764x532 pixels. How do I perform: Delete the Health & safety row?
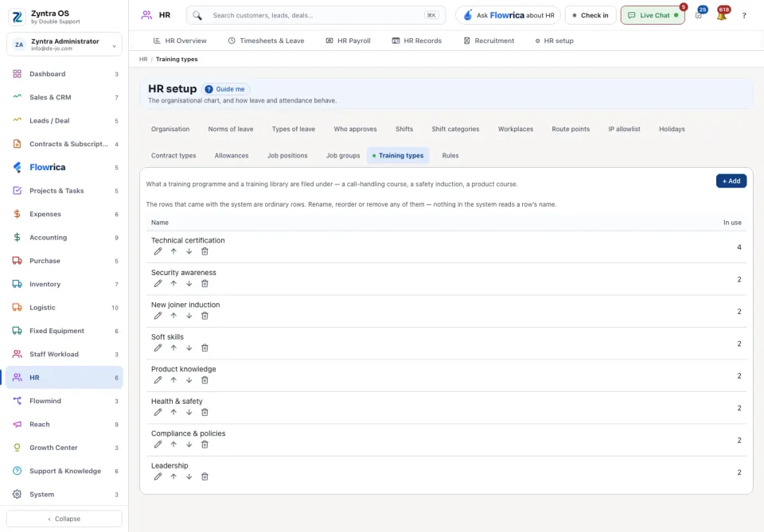pos(205,412)
